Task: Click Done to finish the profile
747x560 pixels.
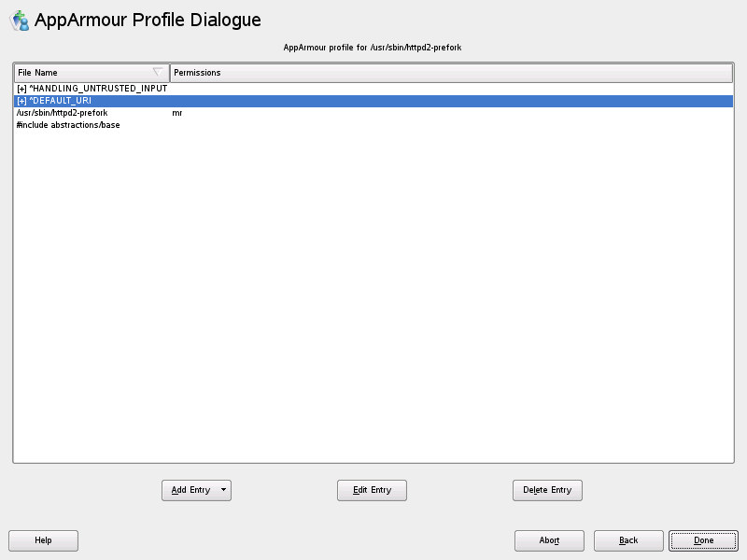Action: [702, 540]
